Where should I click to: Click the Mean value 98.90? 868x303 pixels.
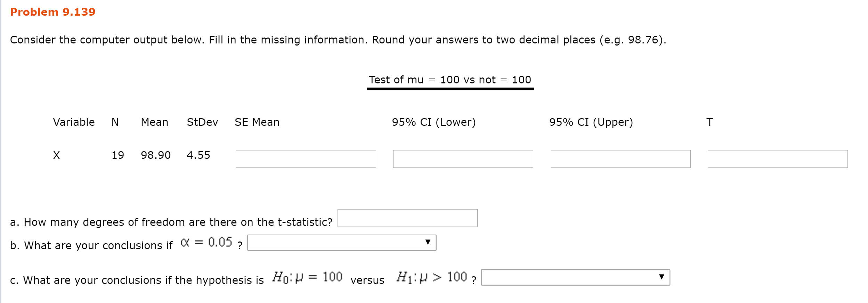[x=156, y=155]
